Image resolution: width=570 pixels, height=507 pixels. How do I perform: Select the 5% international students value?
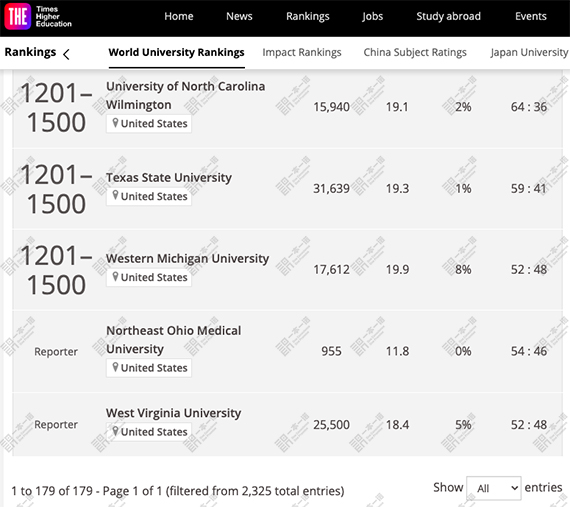(x=463, y=424)
